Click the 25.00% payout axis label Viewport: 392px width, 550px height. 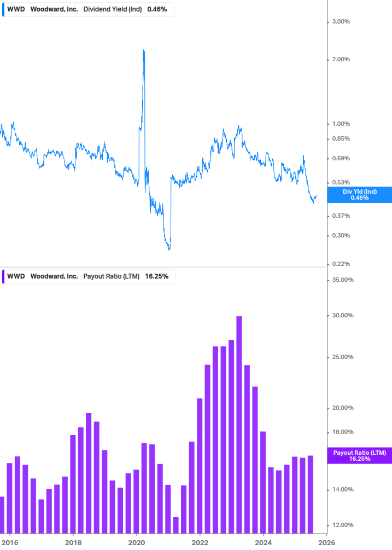point(343,357)
